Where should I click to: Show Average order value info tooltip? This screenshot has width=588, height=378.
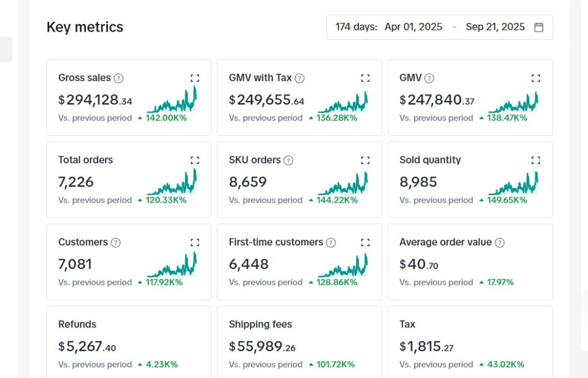tap(500, 242)
